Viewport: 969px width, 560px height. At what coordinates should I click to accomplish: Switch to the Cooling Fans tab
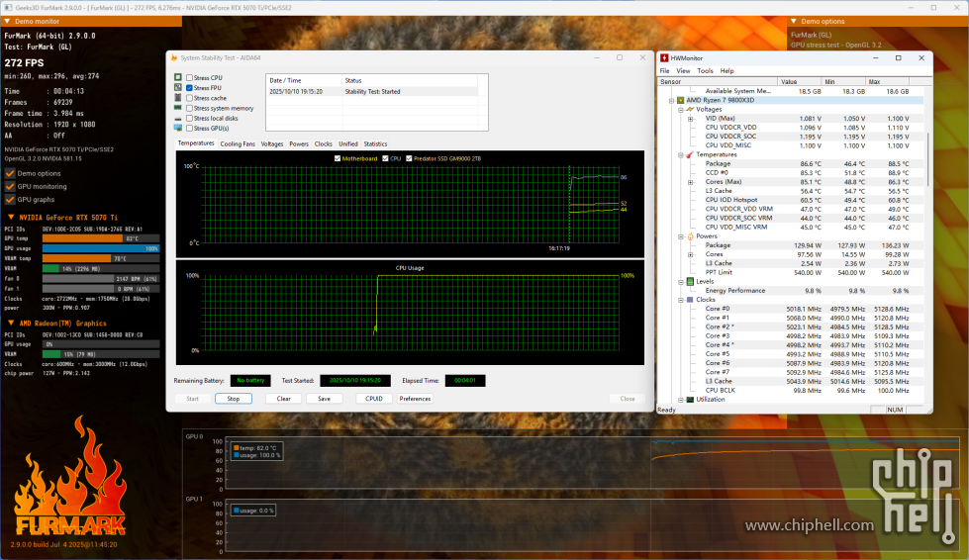[x=238, y=143]
